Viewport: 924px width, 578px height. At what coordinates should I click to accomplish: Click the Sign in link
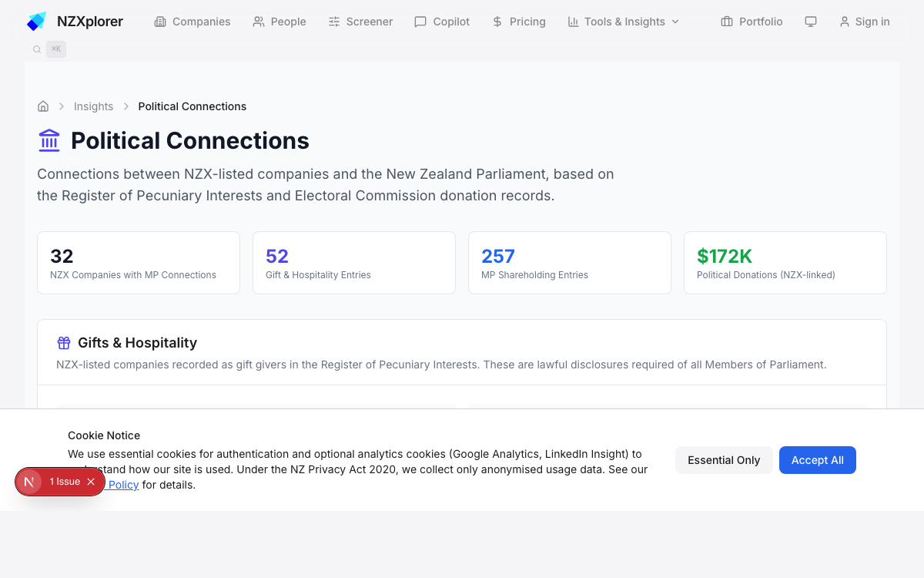coord(865,22)
